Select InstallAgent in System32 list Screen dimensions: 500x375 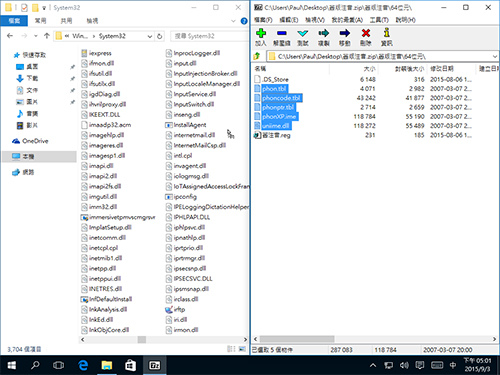pos(186,125)
